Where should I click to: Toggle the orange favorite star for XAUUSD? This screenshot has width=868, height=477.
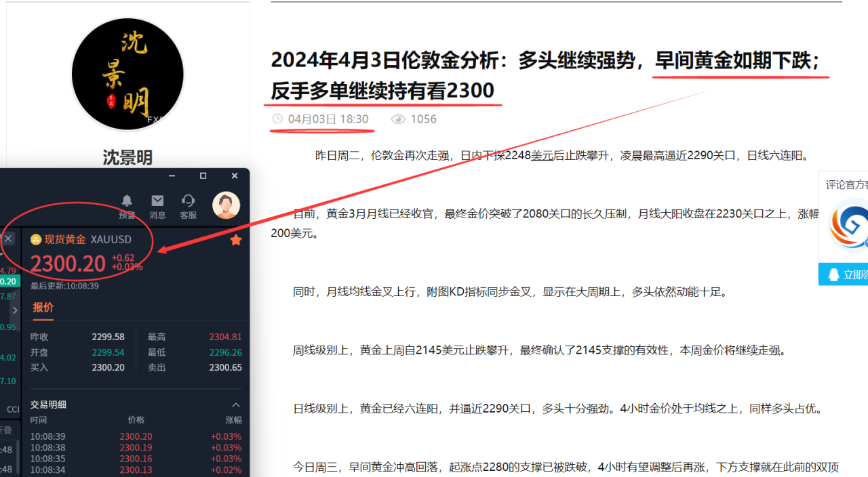pyautogui.click(x=235, y=240)
